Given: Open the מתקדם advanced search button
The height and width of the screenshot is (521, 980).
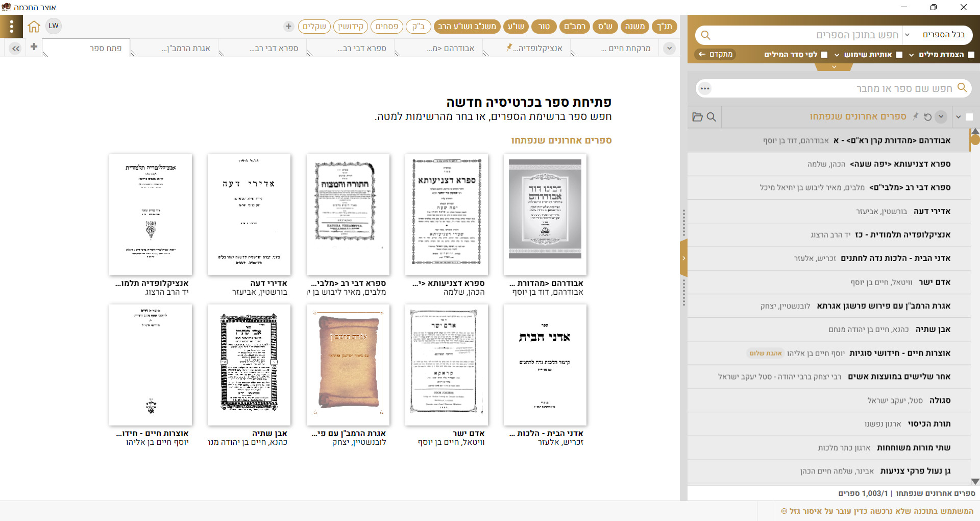Looking at the screenshot, I should 715,54.
